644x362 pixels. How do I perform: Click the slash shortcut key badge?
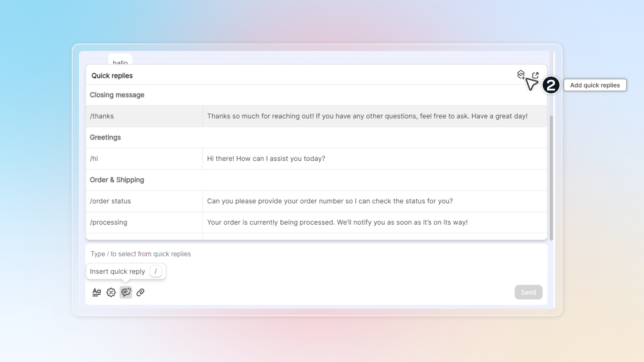[x=156, y=271]
